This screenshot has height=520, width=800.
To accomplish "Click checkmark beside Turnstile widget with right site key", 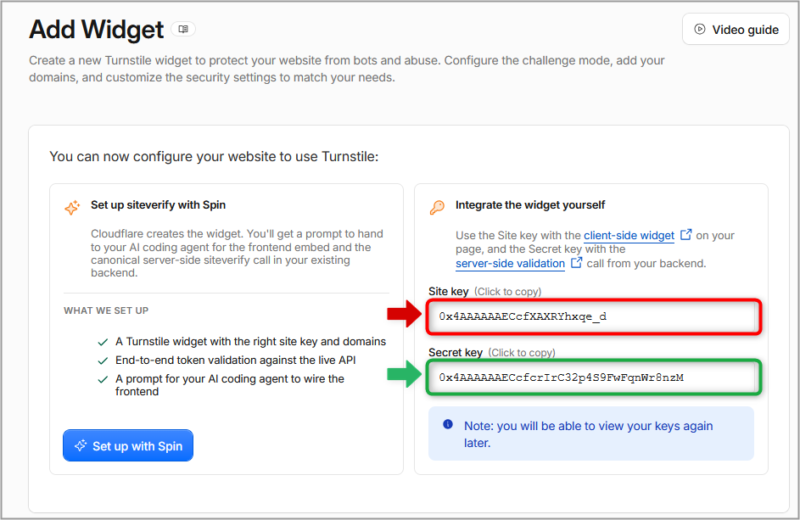I will (103, 342).
